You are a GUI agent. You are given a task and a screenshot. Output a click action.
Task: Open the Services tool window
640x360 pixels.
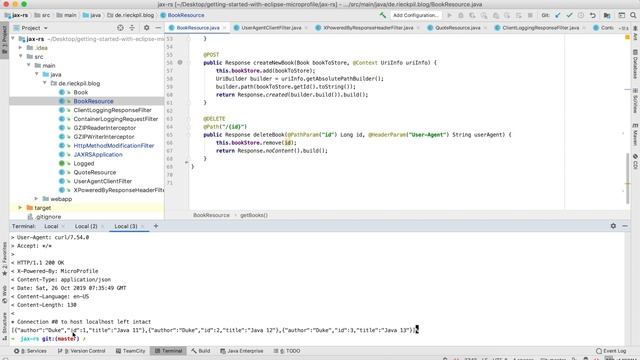pyautogui.click(x=30, y=351)
